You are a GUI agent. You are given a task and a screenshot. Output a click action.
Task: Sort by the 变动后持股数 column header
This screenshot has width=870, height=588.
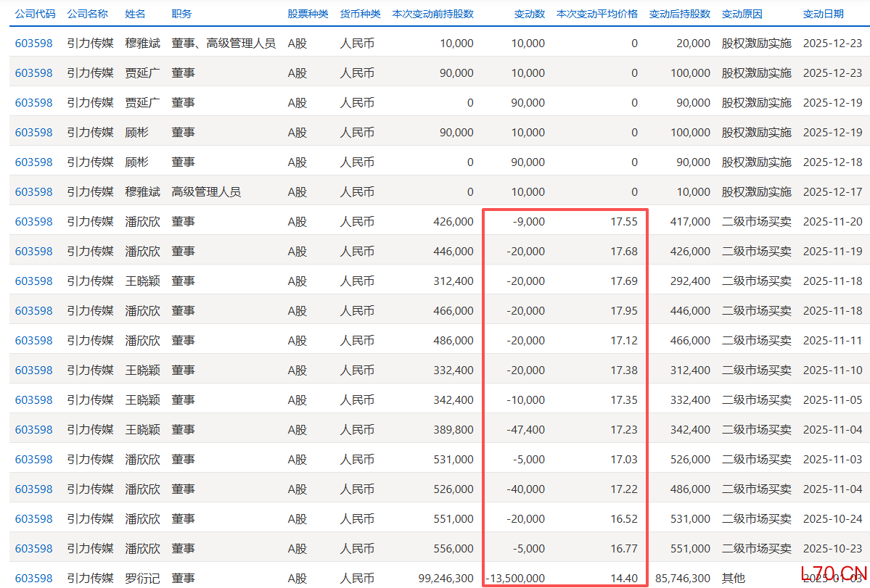click(680, 13)
